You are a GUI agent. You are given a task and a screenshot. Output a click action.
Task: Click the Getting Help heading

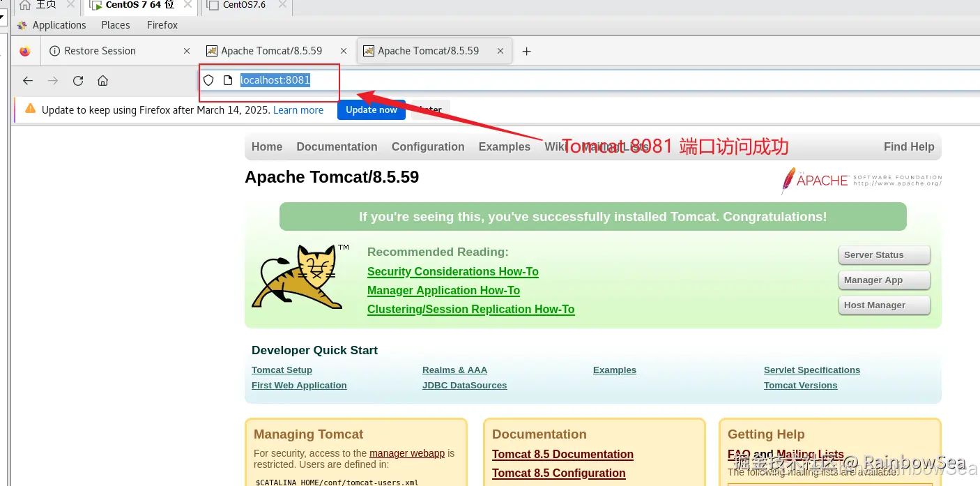766,434
